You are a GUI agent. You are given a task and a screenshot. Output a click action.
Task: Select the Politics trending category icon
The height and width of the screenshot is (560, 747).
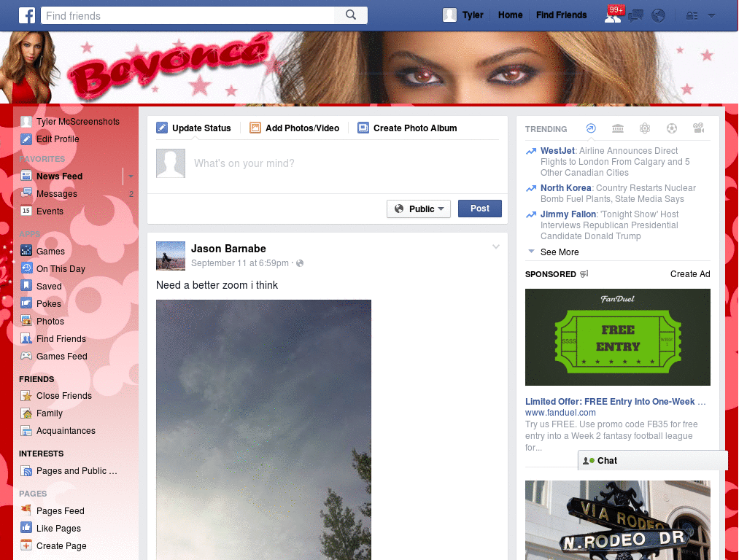click(618, 128)
